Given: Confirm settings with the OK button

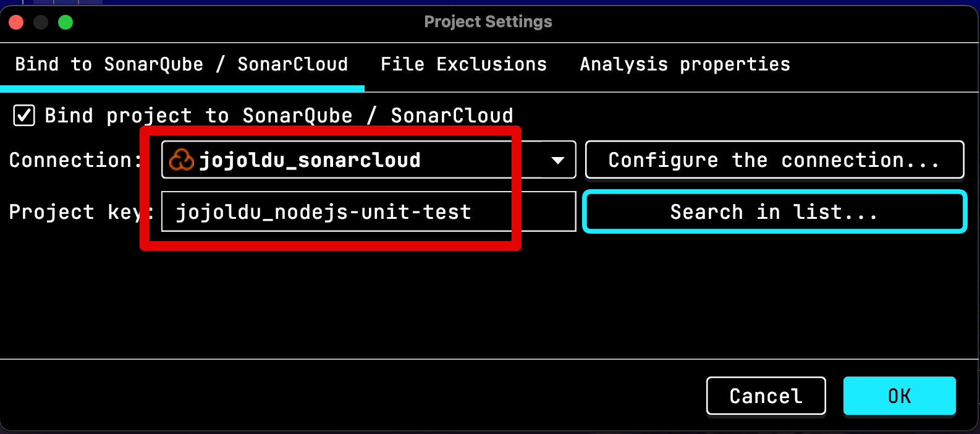Looking at the screenshot, I should tap(900, 396).
